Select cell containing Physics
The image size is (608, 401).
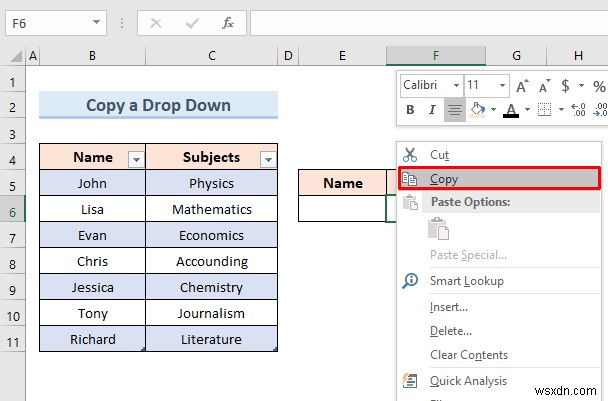click(212, 183)
